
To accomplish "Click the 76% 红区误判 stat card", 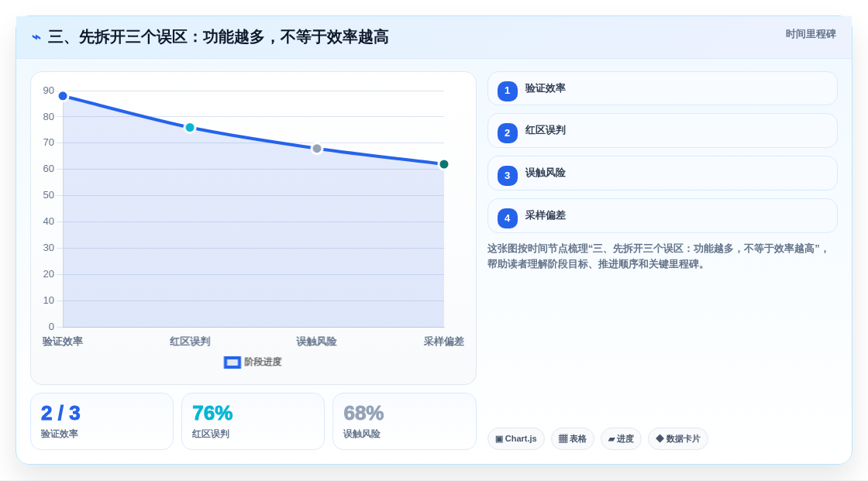I will 253,422.
